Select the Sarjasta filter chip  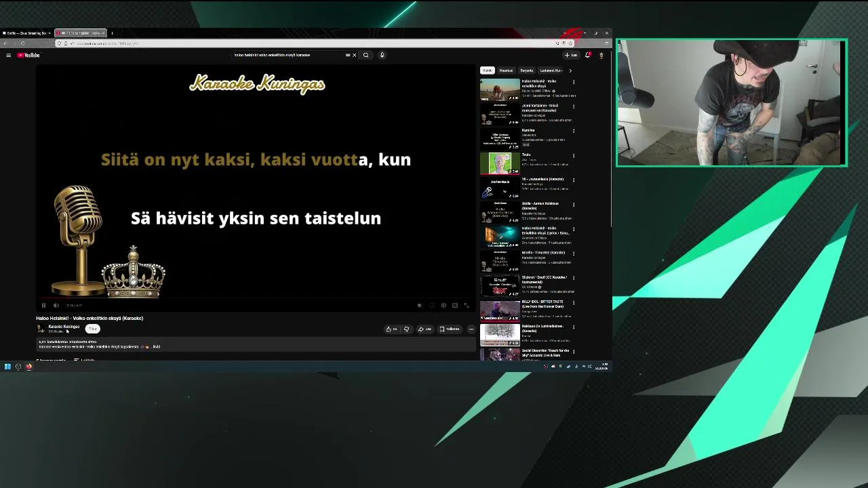point(526,70)
